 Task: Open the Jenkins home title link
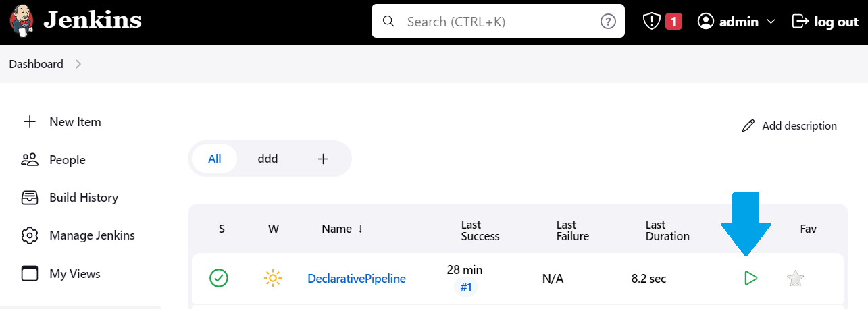pos(93,21)
